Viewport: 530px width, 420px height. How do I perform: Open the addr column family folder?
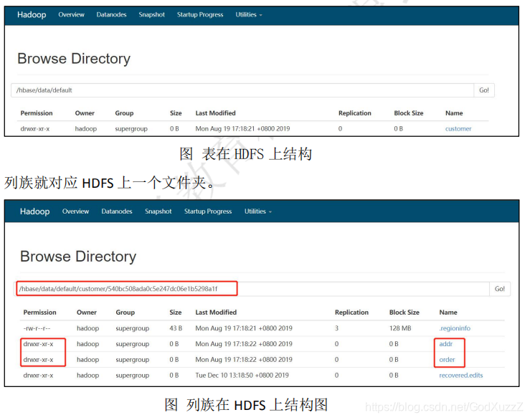click(446, 344)
